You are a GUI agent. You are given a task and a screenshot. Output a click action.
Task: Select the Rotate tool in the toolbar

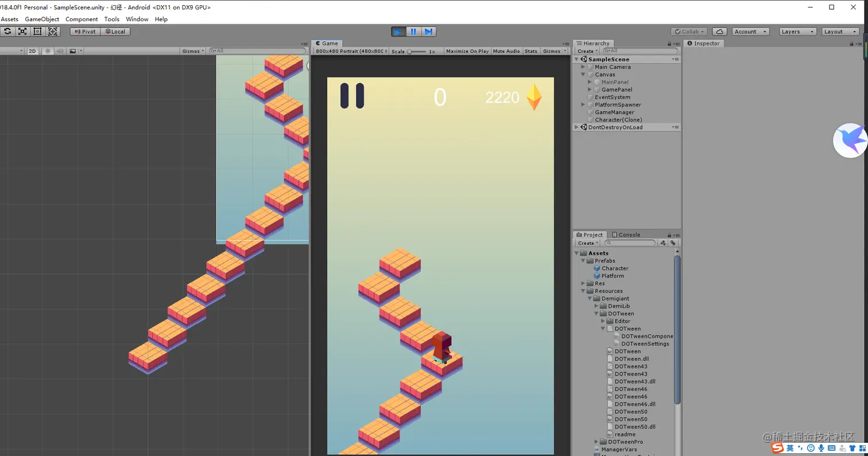pyautogui.click(x=7, y=32)
